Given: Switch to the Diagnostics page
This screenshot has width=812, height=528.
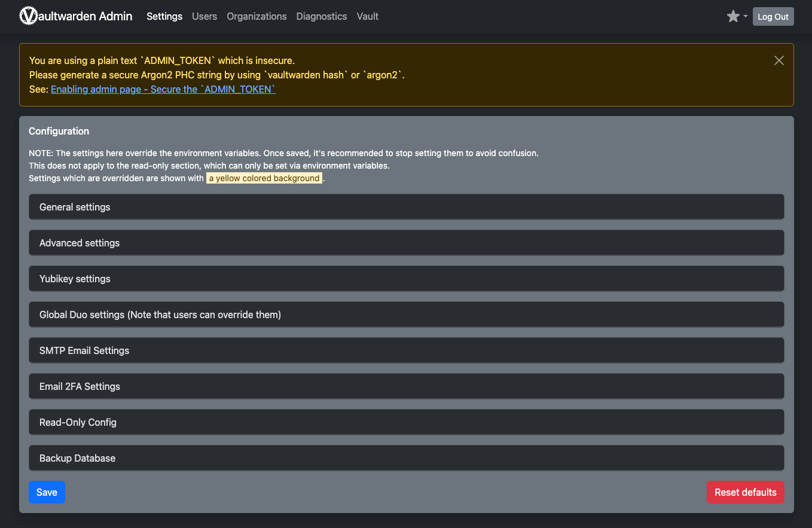Looking at the screenshot, I should point(321,16).
